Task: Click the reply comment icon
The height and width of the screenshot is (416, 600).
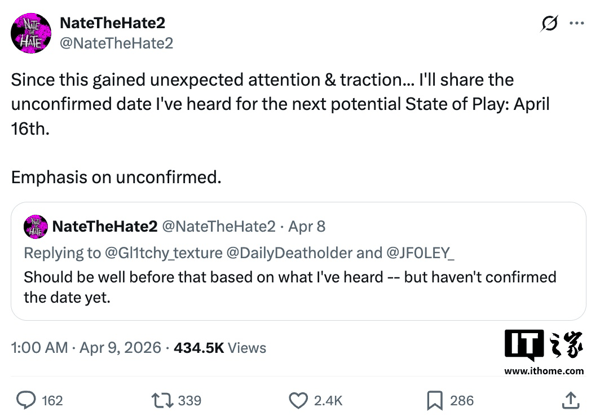Action: click(26, 400)
